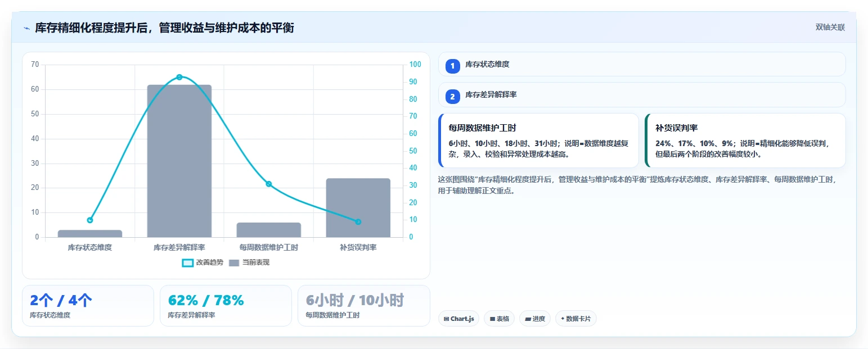
Task: Click the numbered badge 2 for 库存差异解释率
Action: click(452, 97)
